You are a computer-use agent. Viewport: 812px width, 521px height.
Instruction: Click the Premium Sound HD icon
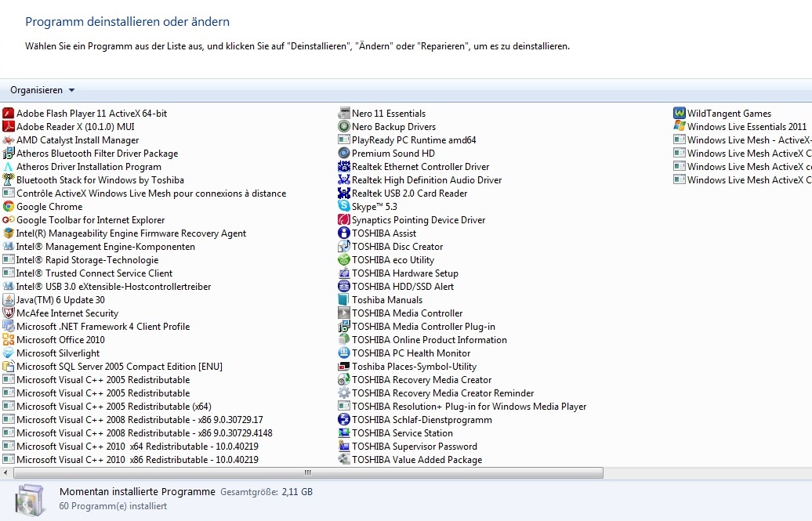tap(344, 154)
